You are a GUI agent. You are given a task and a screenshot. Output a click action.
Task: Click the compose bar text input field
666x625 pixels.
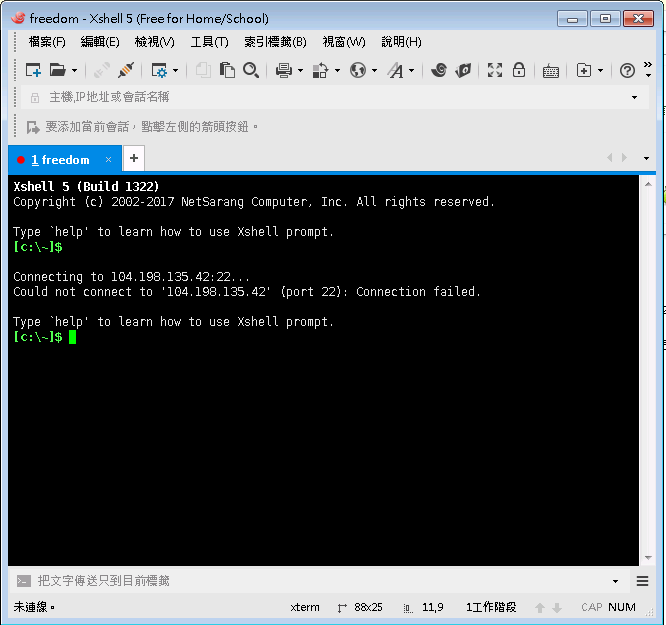[x=321, y=581]
